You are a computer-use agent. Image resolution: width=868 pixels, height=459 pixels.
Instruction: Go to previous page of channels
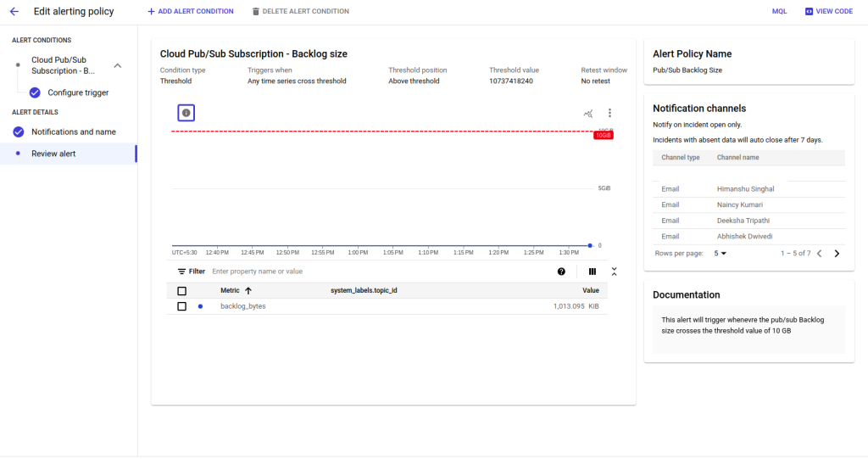(x=820, y=254)
